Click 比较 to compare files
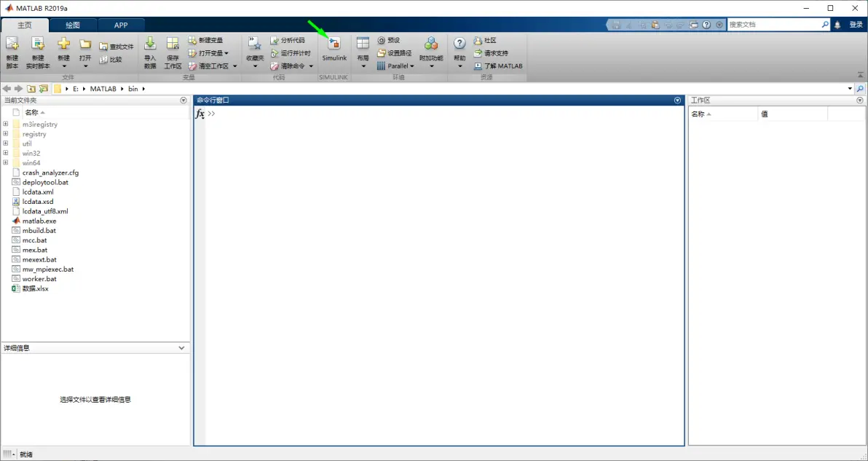Image resolution: width=868 pixels, height=461 pixels. pyautogui.click(x=111, y=59)
